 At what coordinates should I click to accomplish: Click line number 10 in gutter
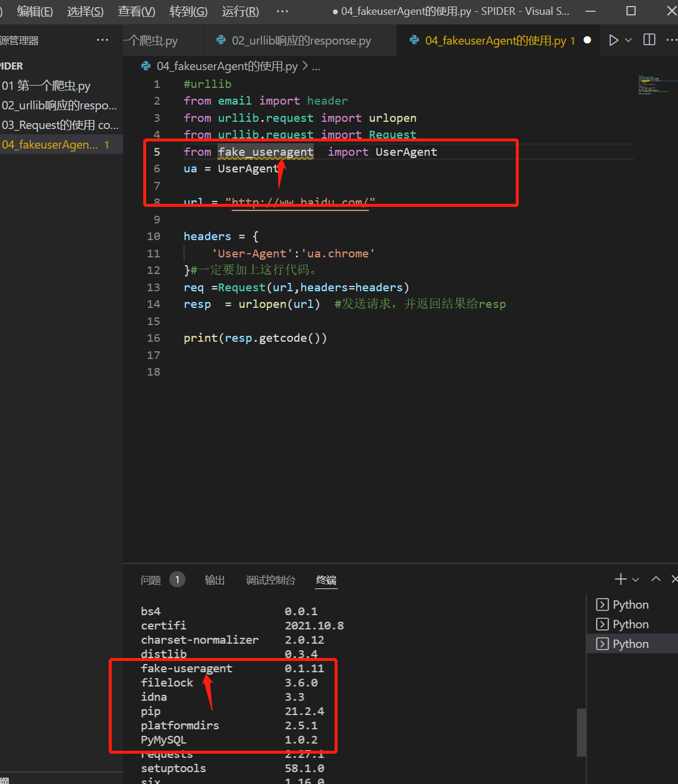point(153,236)
